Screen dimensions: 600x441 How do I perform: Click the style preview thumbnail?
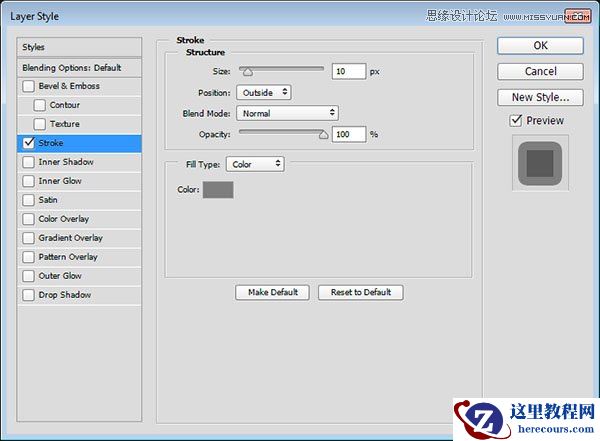[x=540, y=163]
